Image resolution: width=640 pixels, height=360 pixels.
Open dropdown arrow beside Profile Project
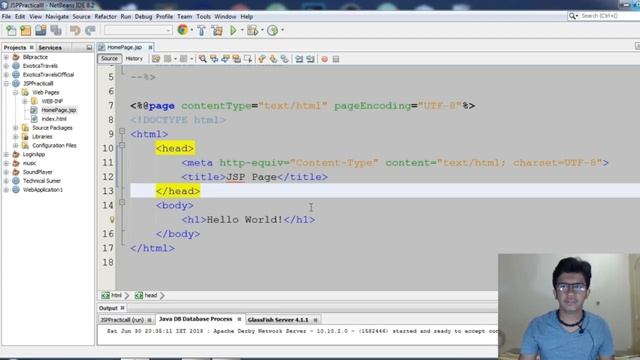click(282, 30)
